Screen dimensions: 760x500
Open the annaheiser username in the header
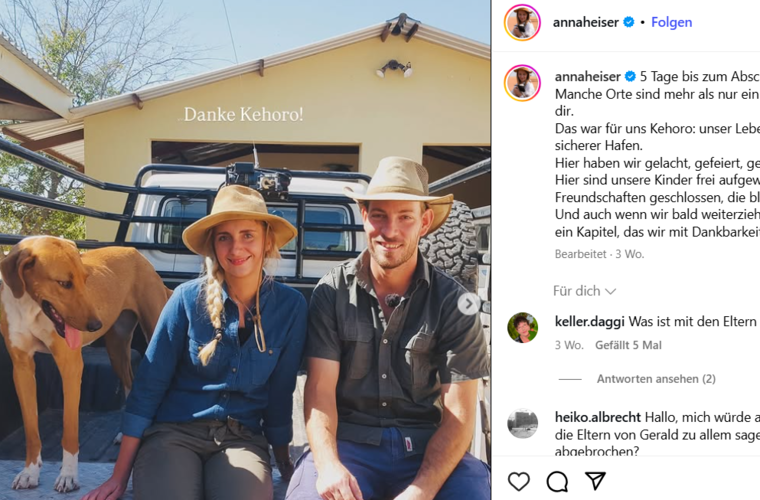point(586,22)
